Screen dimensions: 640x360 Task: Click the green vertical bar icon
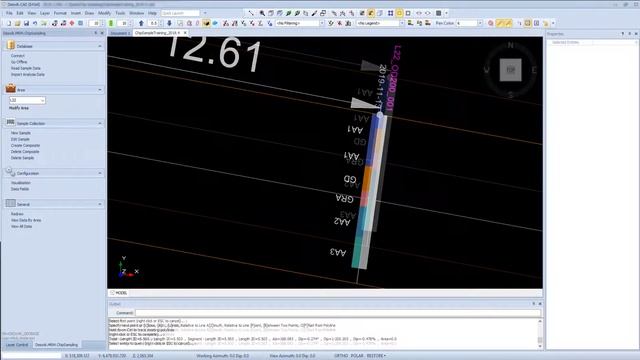111,23
